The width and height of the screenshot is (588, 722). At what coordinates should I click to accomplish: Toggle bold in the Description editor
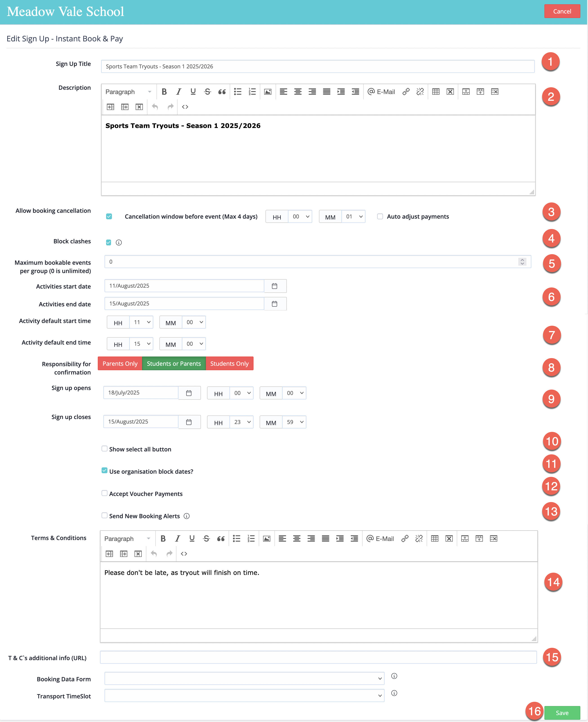pos(164,92)
